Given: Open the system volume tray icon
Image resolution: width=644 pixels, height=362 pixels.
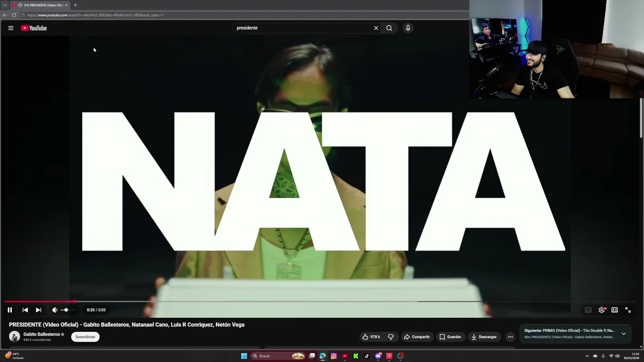Looking at the screenshot, I should point(617,356).
